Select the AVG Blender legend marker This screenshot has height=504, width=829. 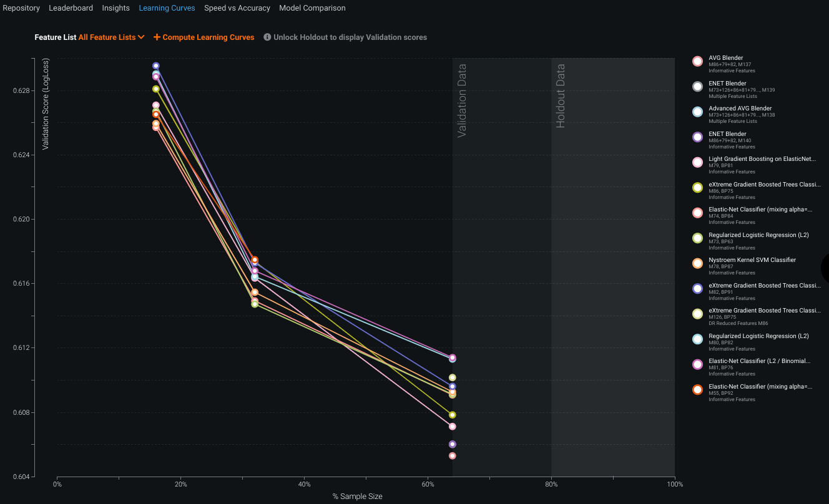[x=697, y=61]
